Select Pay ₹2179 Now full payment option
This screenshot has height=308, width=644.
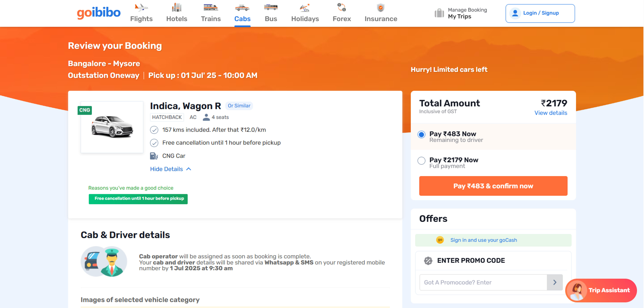[421, 160]
